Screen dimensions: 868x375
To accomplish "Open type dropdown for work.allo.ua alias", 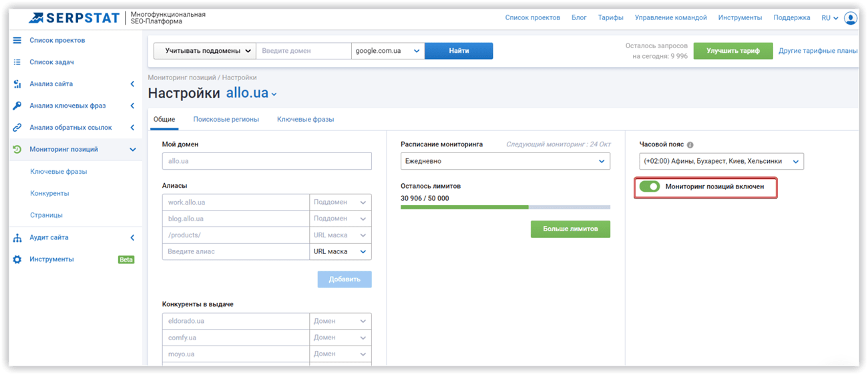I will pos(341,203).
